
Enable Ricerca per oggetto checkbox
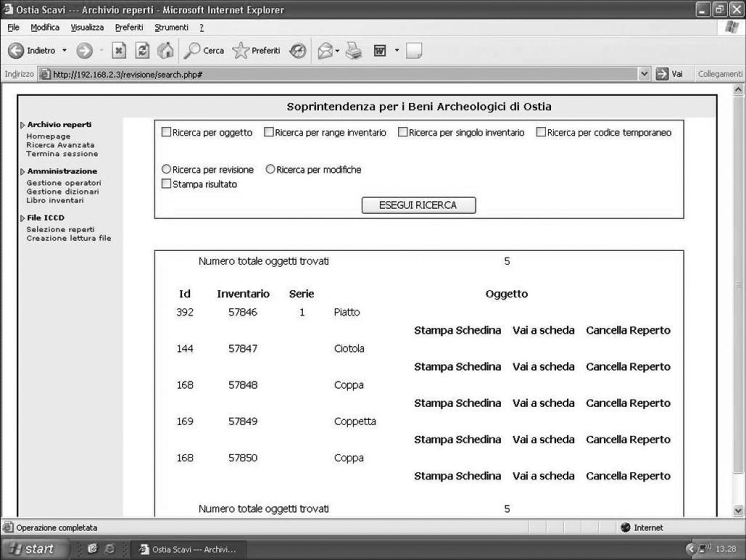pyautogui.click(x=166, y=132)
